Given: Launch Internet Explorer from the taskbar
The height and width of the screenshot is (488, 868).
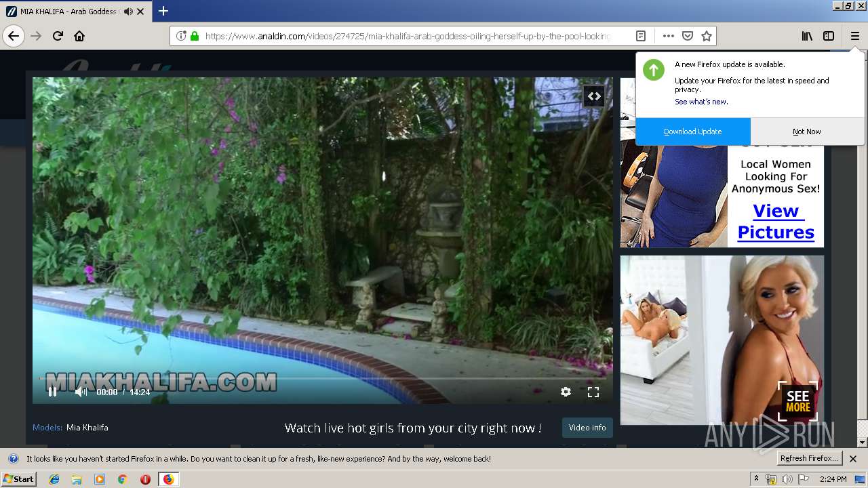Looking at the screenshot, I should coord(54,479).
